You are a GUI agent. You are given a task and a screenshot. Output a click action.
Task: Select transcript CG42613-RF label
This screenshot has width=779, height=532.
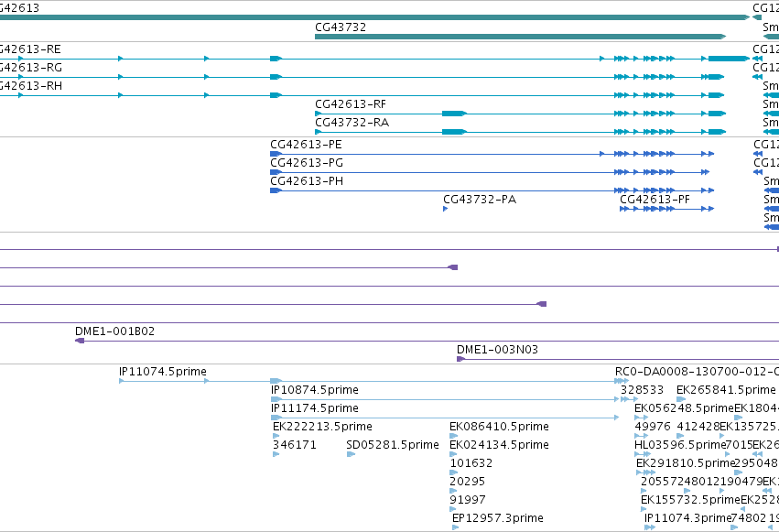pyautogui.click(x=351, y=104)
